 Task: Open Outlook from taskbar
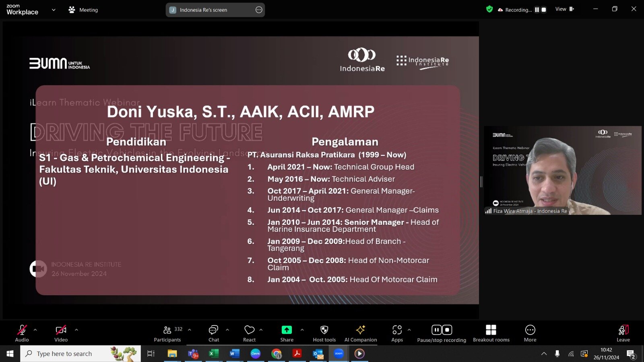click(318, 354)
